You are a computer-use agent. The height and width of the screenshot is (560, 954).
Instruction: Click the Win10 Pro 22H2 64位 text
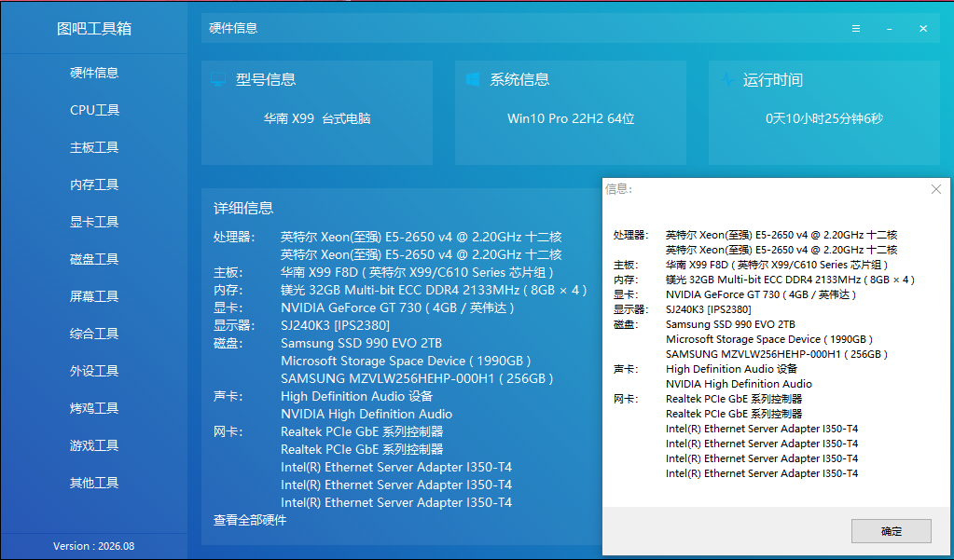point(571,118)
